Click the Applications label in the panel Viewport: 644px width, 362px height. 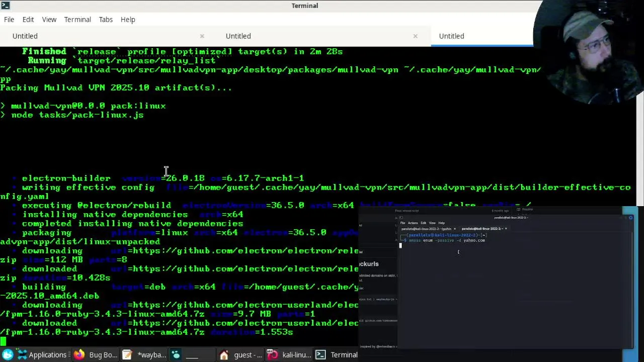click(x=48, y=354)
